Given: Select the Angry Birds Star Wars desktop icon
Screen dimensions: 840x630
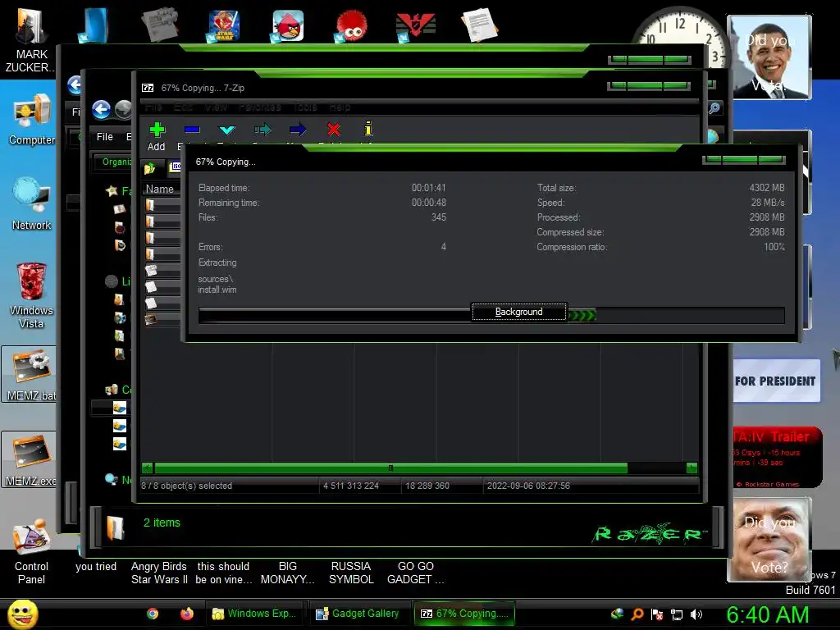Looking at the screenshot, I should (x=223, y=25).
